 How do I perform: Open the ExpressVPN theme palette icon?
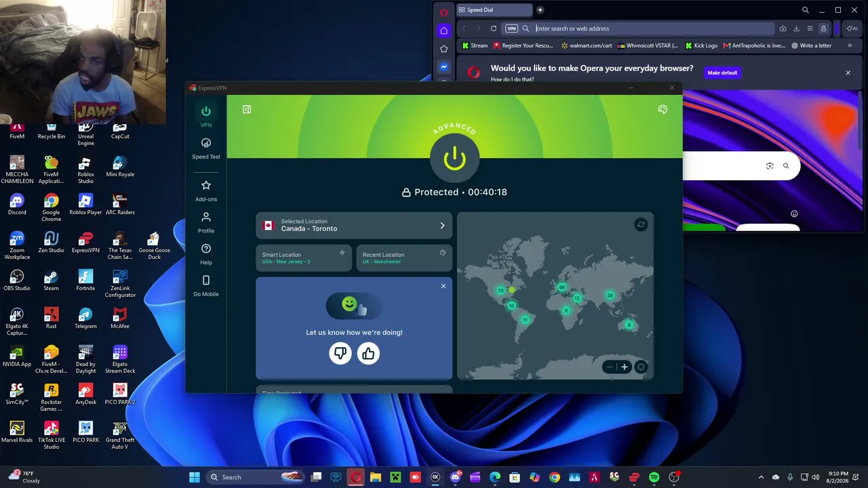point(663,109)
